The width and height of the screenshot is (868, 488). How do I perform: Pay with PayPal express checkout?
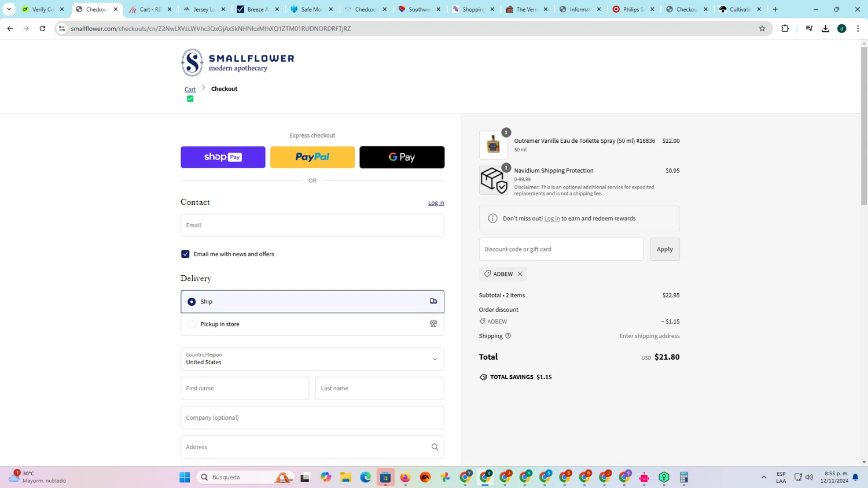[x=312, y=157]
